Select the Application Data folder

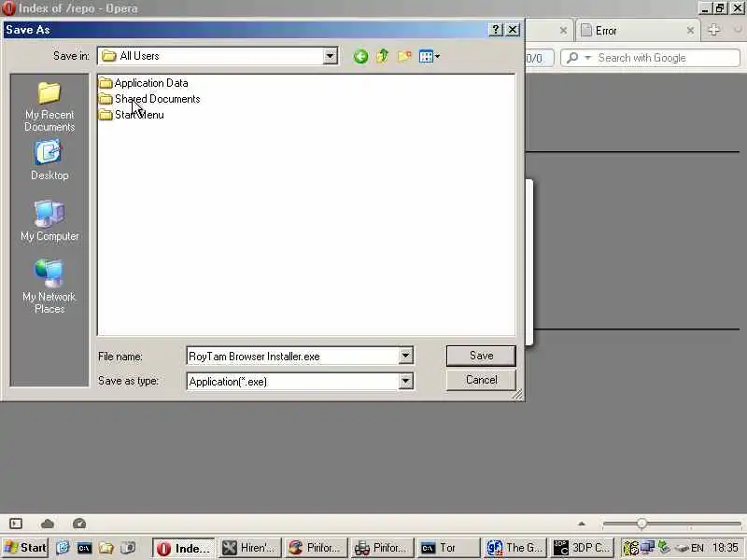(144, 83)
